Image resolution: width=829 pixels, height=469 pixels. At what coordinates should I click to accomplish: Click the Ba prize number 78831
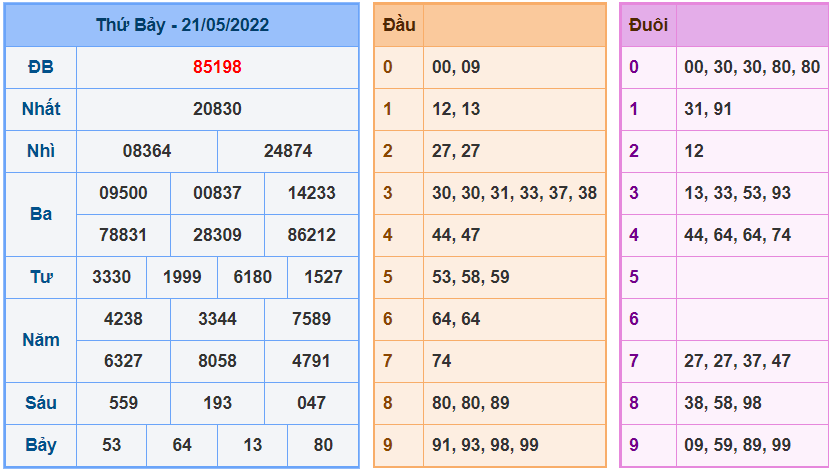(123, 235)
